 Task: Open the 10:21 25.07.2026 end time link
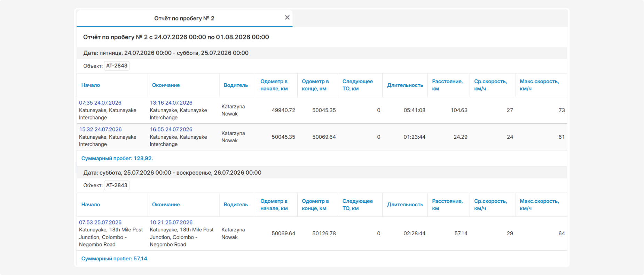[171, 222]
